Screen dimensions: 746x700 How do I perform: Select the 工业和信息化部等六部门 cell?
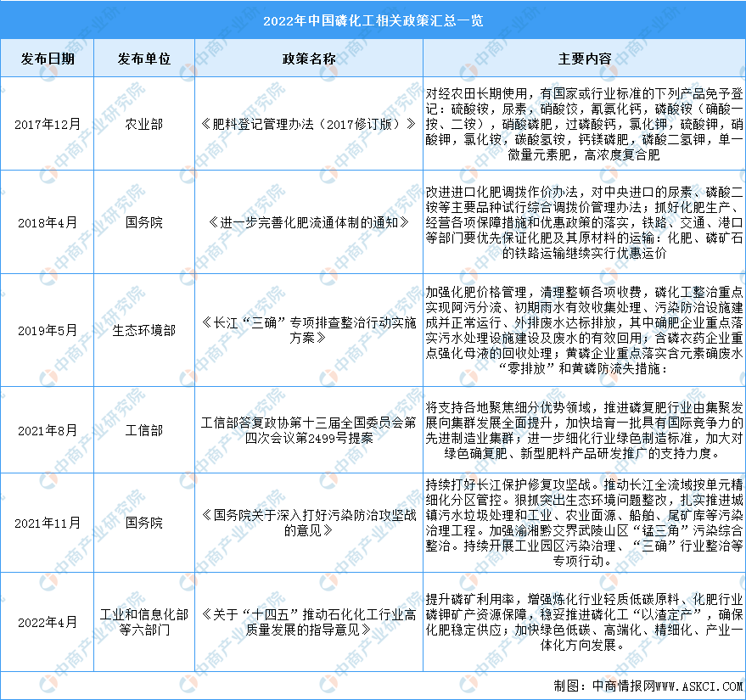pos(144,622)
